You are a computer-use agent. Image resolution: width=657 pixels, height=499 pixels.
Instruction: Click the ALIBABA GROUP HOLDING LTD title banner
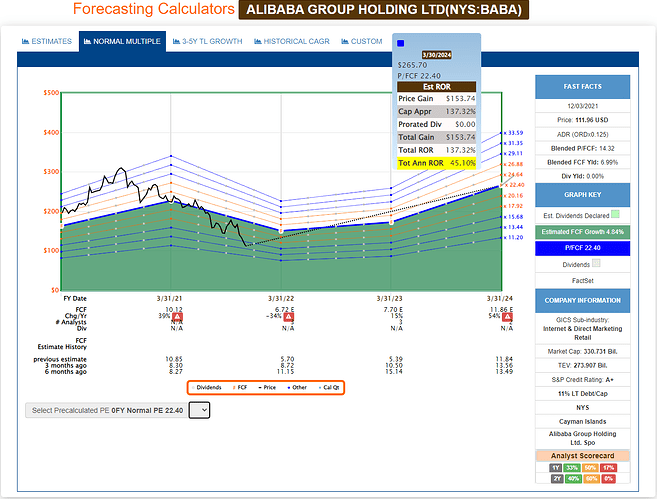pos(384,10)
